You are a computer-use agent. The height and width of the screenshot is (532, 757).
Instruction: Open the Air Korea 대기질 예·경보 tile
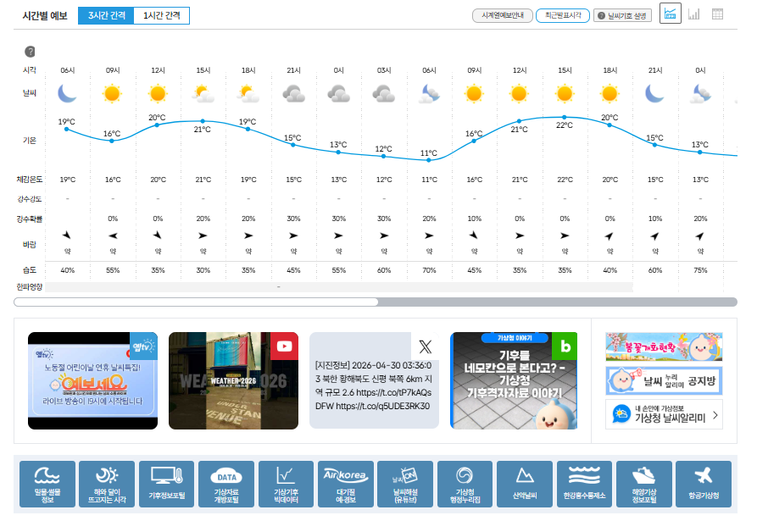click(x=346, y=484)
